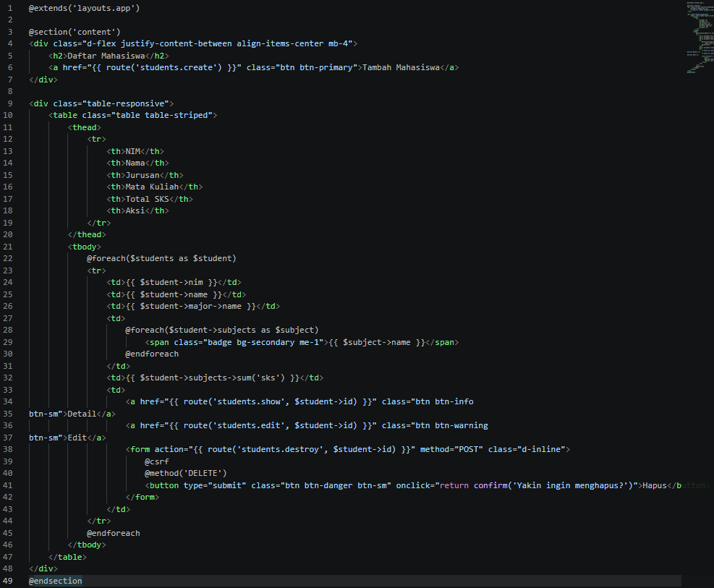Click the Jurusan table header line
This screenshot has width=714, height=588.
pyautogui.click(x=145, y=175)
